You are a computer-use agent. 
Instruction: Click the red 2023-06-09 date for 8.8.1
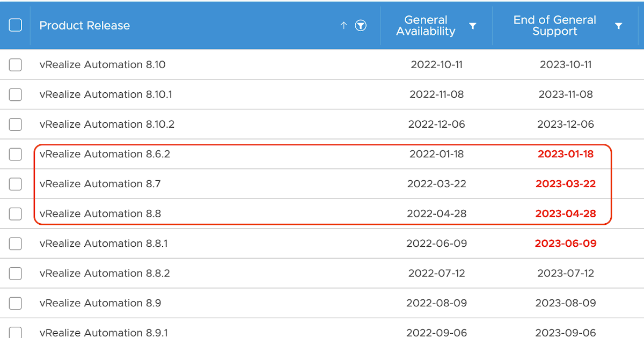pyautogui.click(x=566, y=243)
